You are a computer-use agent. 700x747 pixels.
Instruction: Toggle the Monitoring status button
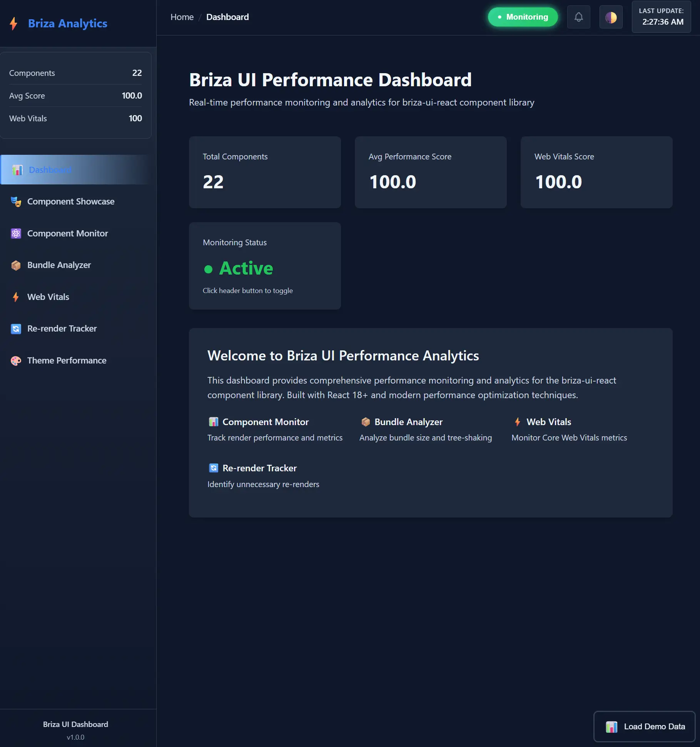522,17
